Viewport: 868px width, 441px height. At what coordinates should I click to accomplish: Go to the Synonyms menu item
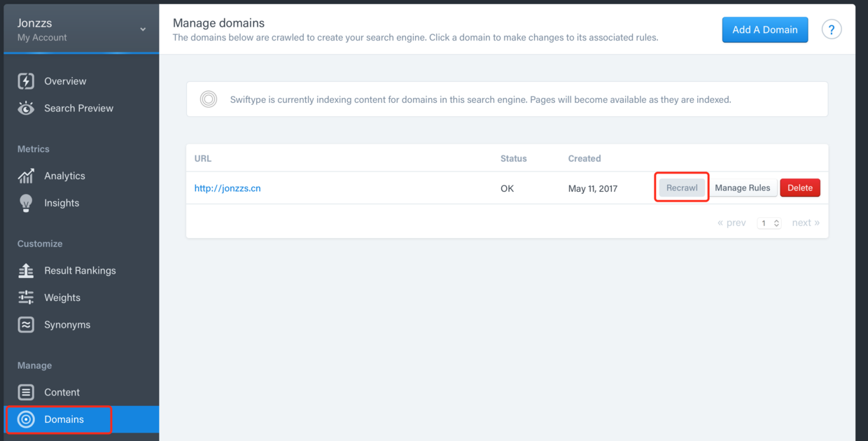point(67,325)
